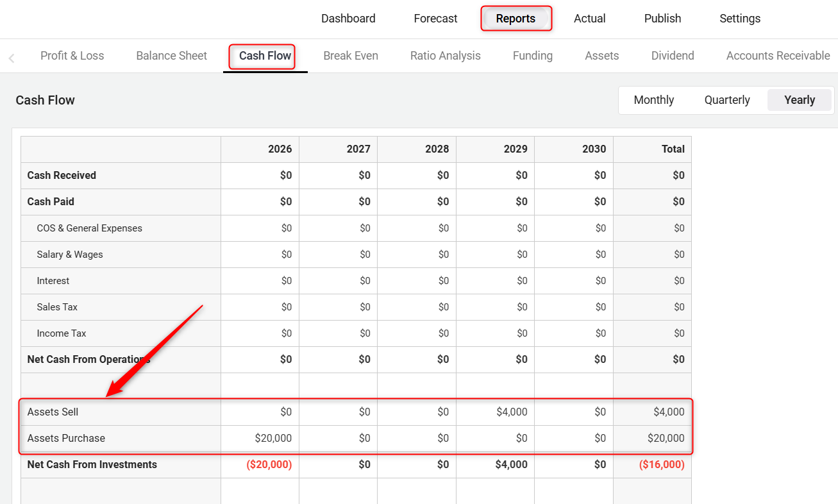Open the Break Even tab
The width and height of the screenshot is (838, 504).
point(351,56)
